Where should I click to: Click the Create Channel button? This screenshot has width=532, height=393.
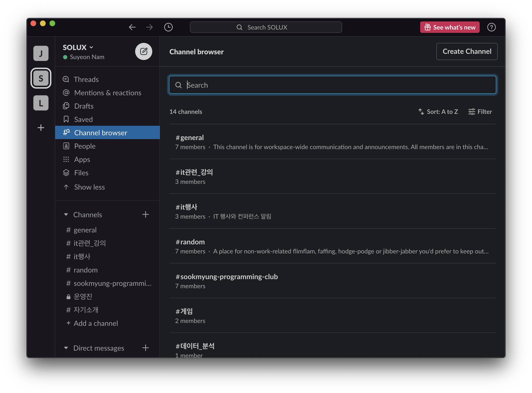[x=467, y=51]
